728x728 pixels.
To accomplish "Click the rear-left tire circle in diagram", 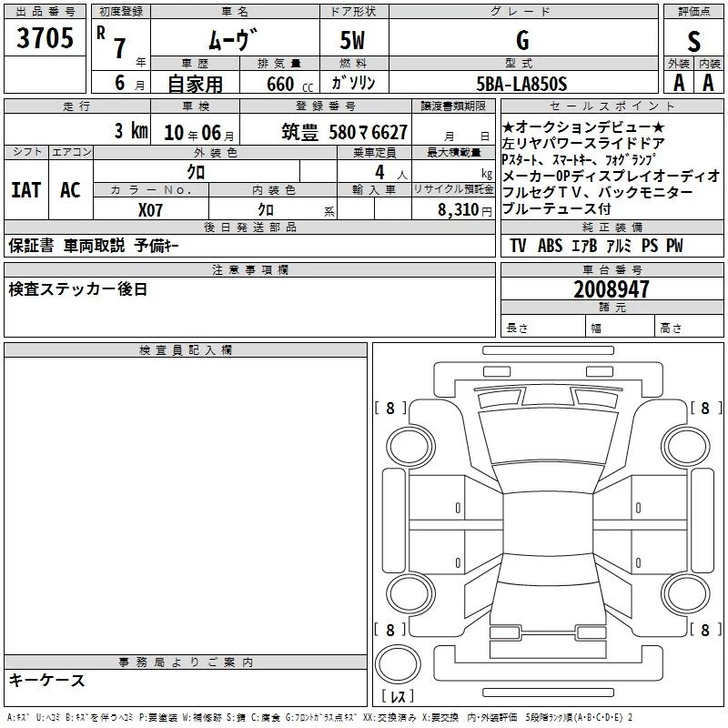I will [x=410, y=594].
